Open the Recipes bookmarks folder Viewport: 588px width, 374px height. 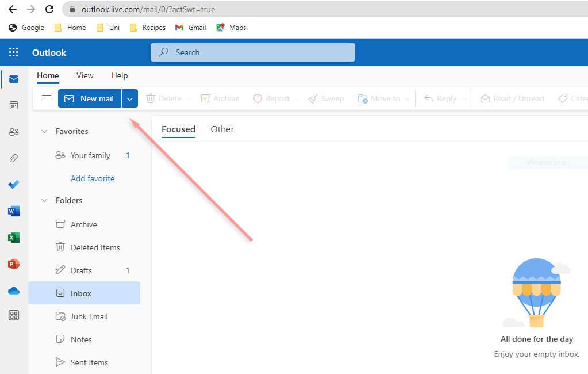147,28
